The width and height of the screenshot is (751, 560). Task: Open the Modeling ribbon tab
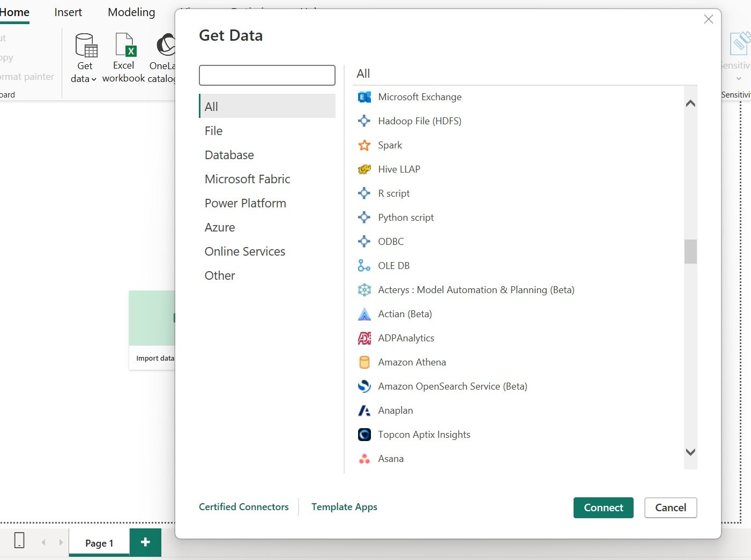(131, 12)
